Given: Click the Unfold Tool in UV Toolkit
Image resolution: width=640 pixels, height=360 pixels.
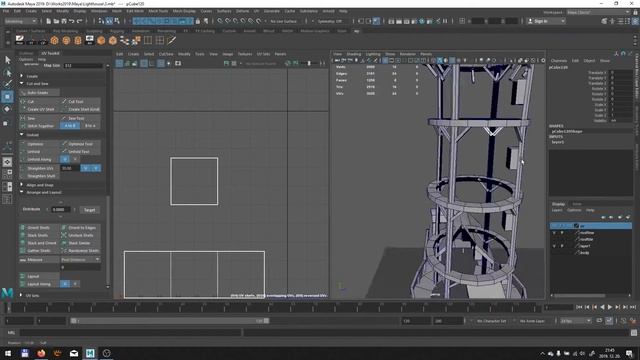Looking at the screenshot, I should 80,151.
